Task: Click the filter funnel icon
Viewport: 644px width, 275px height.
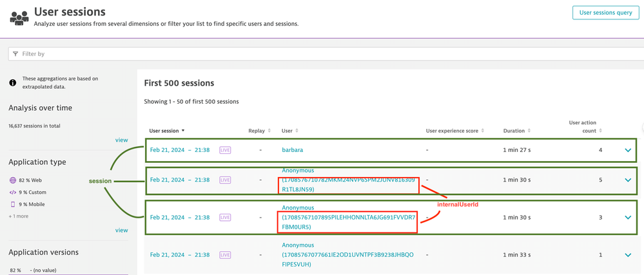Action: click(x=15, y=54)
